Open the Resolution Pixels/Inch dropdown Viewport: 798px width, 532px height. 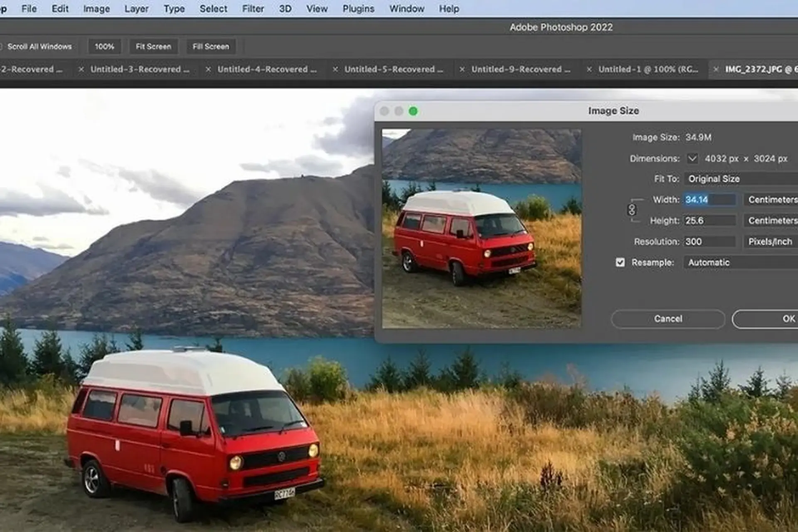point(771,241)
